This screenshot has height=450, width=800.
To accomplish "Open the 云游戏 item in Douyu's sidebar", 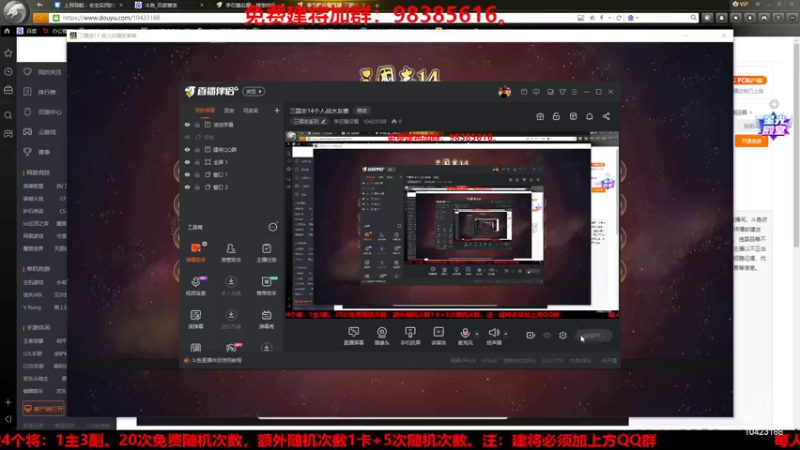I will 40,132.
